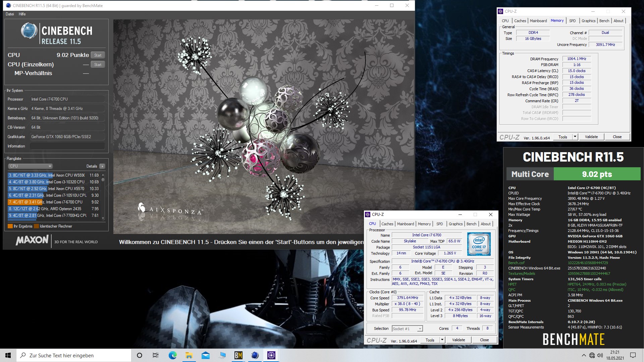Open Caches tab in lower CPU-Z window
Image resolution: width=644 pixels, height=362 pixels.
pos(387,224)
